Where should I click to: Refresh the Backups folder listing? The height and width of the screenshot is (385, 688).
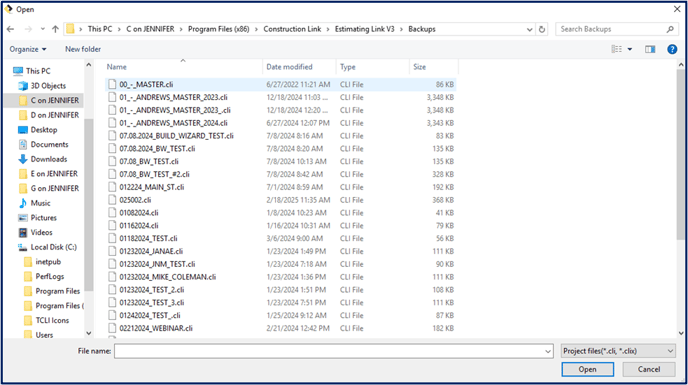point(542,29)
